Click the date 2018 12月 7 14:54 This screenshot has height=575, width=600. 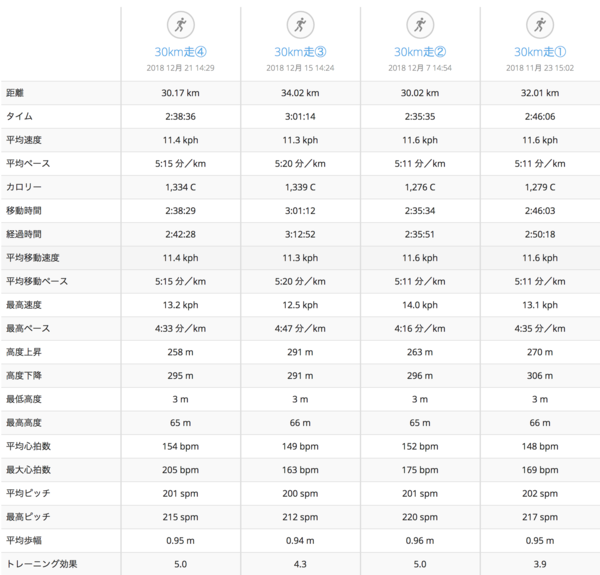pos(420,68)
